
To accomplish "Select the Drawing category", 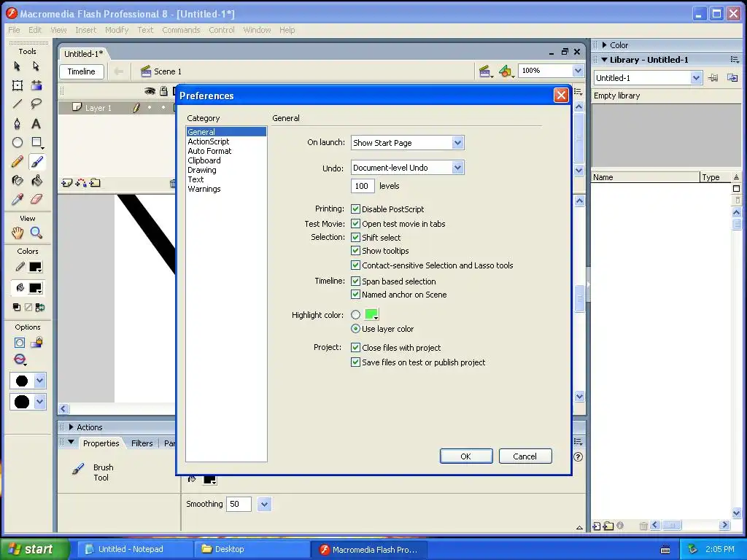I will 201,170.
